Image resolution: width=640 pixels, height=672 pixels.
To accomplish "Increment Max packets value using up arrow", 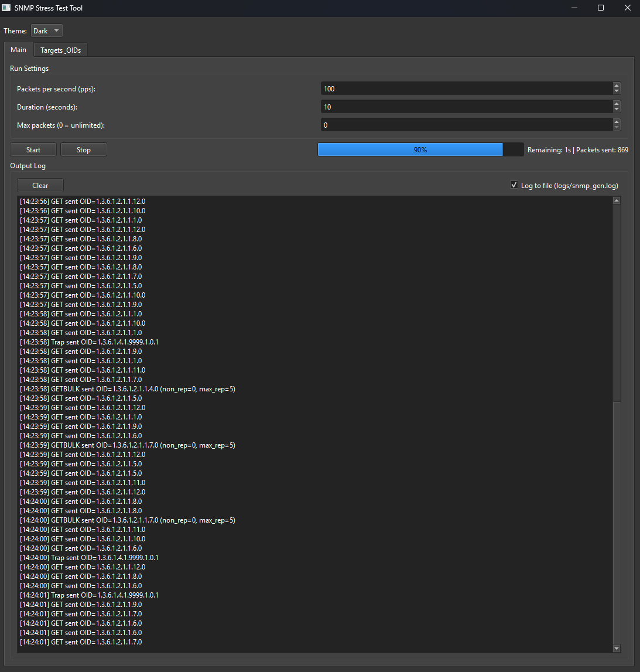I will 617,122.
